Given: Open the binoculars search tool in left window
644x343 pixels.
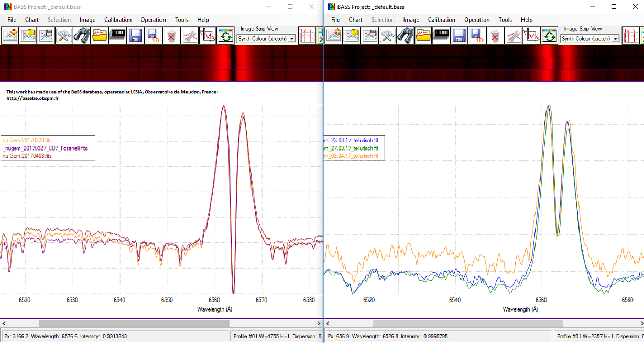Looking at the screenshot, I should click(81, 36).
